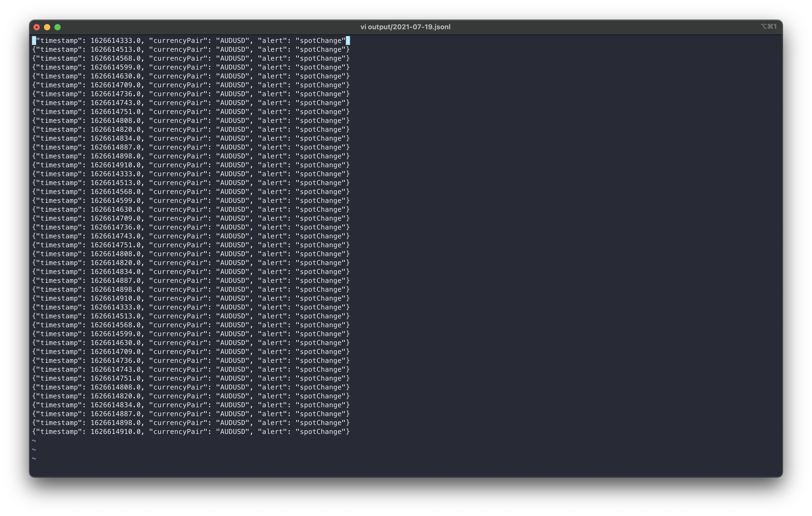Click timestamp 1626614910.0 on the final file line
The image size is (812, 516).
coord(115,432)
